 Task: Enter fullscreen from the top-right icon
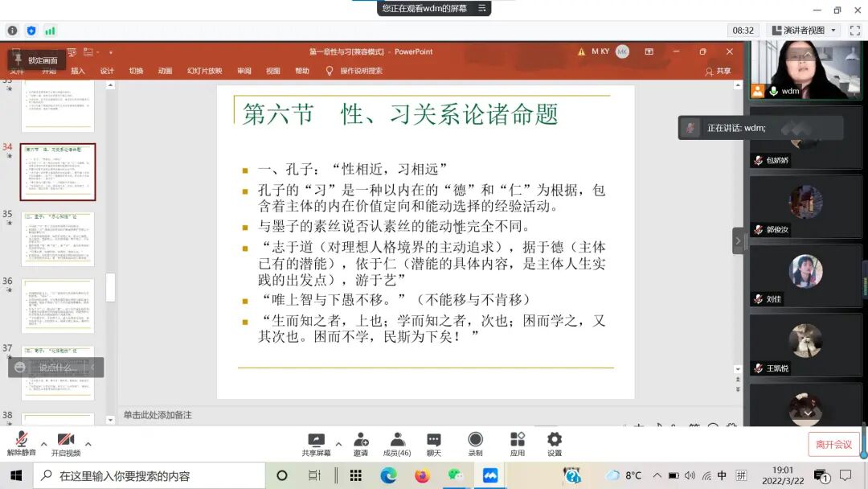point(854,29)
